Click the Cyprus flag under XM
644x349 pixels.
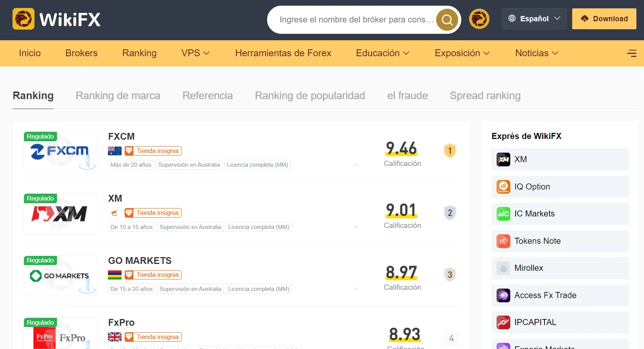(x=115, y=213)
